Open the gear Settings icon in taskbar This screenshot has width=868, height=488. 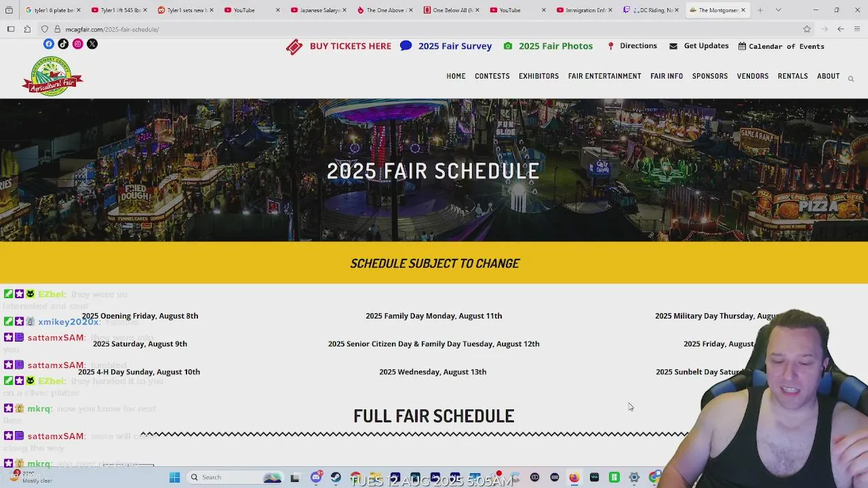click(634, 477)
